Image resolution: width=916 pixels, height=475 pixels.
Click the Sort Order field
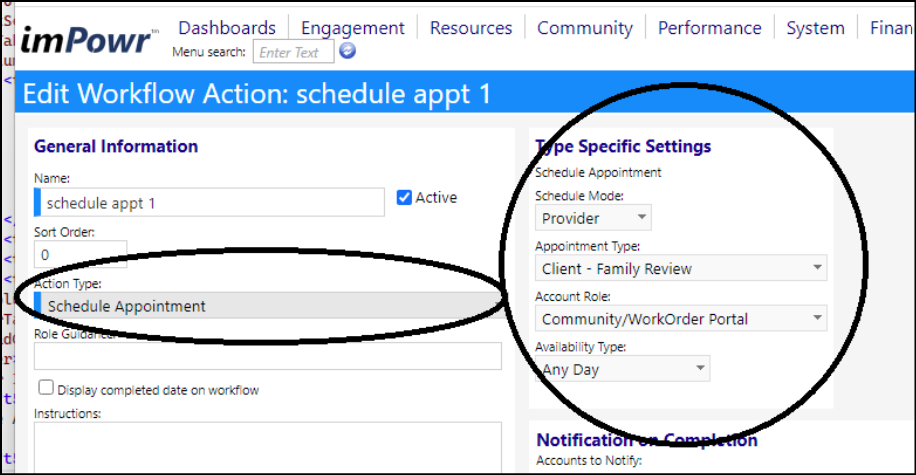pyautogui.click(x=80, y=254)
